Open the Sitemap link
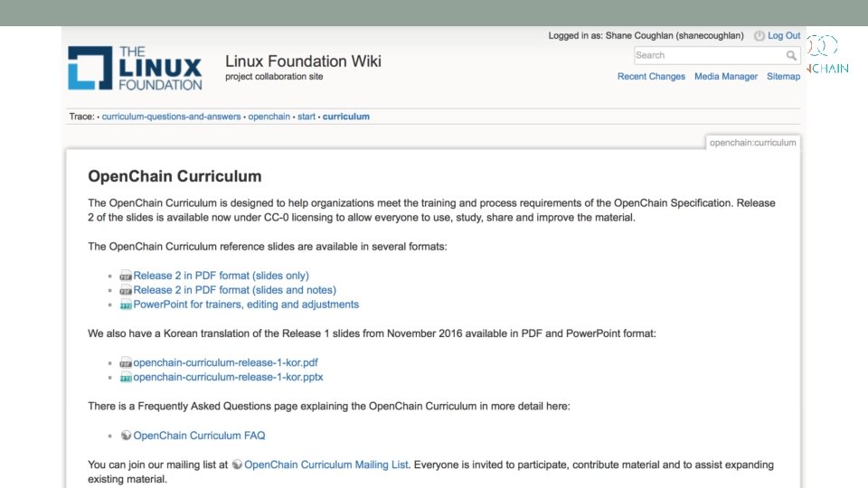Viewport: 868px width, 488px height. [783, 76]
